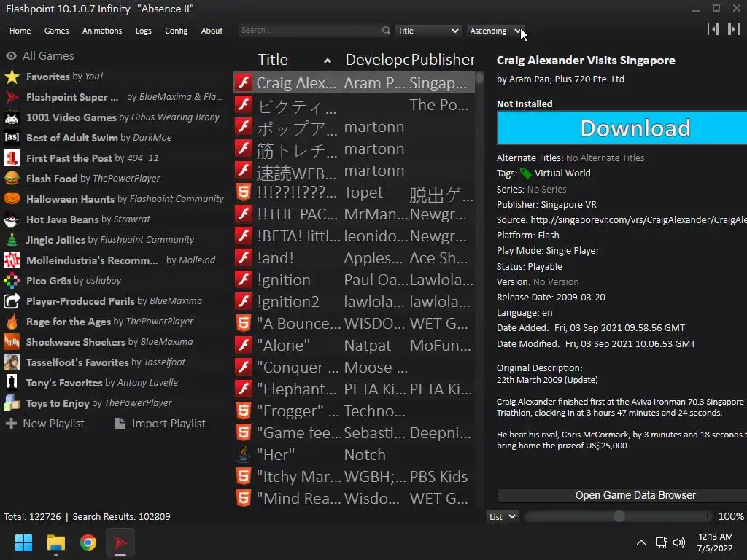Click the Publisher column header
Viewport: 747px width, 560px height.
[x=443, y=60]
